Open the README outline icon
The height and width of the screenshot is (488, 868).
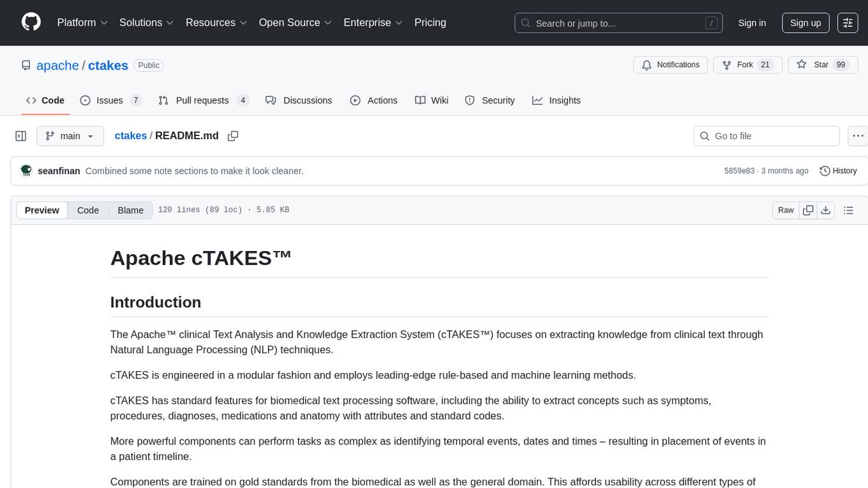coord(848,210)
